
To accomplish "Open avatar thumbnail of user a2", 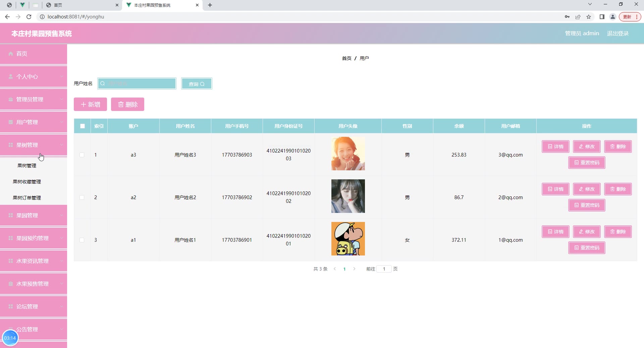I will click(348, 196).
